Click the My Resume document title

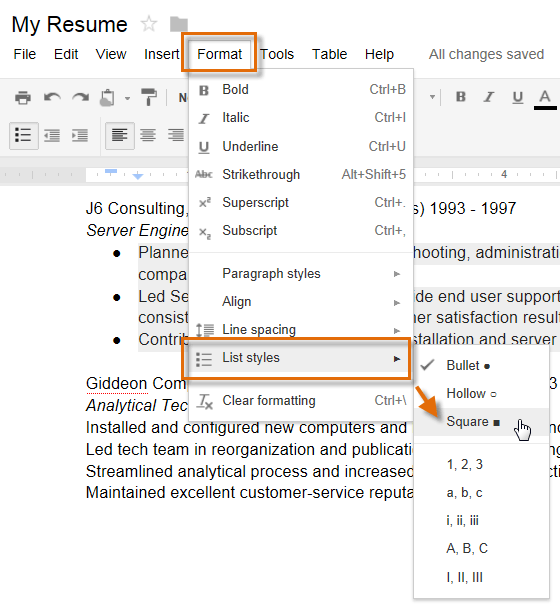coord(69,25)
